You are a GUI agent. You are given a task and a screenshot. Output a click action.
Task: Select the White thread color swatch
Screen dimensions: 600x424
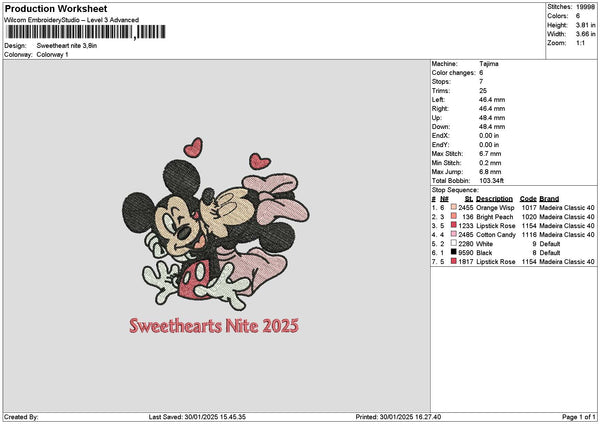453,243
